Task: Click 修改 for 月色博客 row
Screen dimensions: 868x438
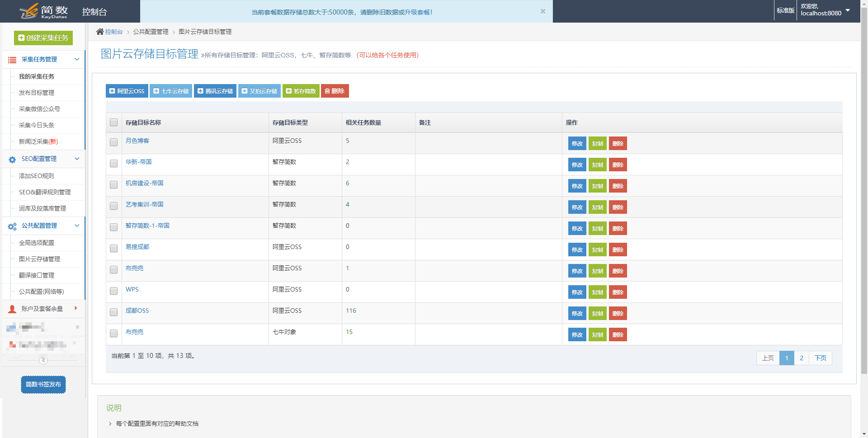Action: click(577, 143)
